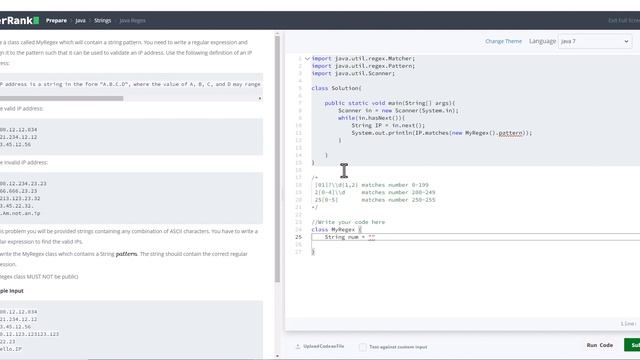Enable Test against custom input checkbox
Screen dimensions: 640x360
pos(362,347)
